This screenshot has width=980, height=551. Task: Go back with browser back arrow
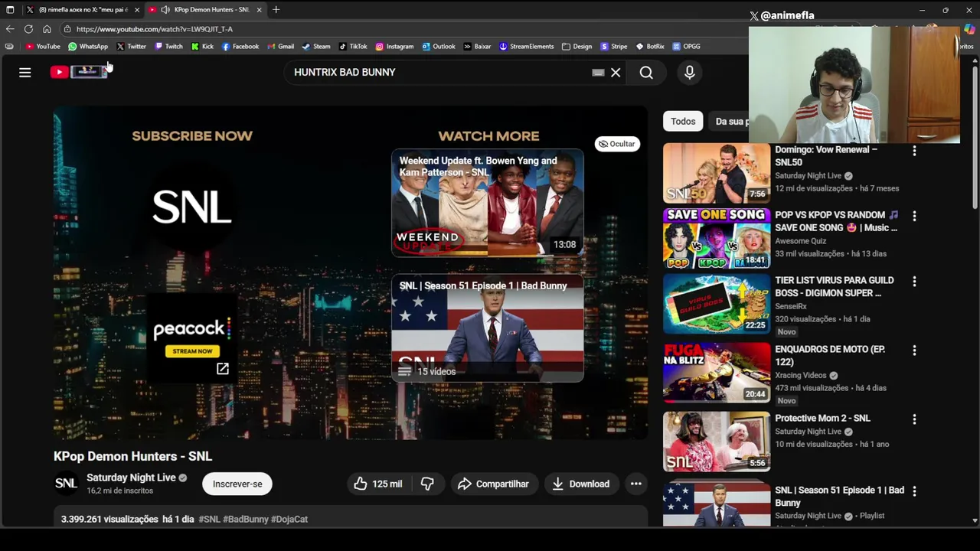click(x=10, y=29)
